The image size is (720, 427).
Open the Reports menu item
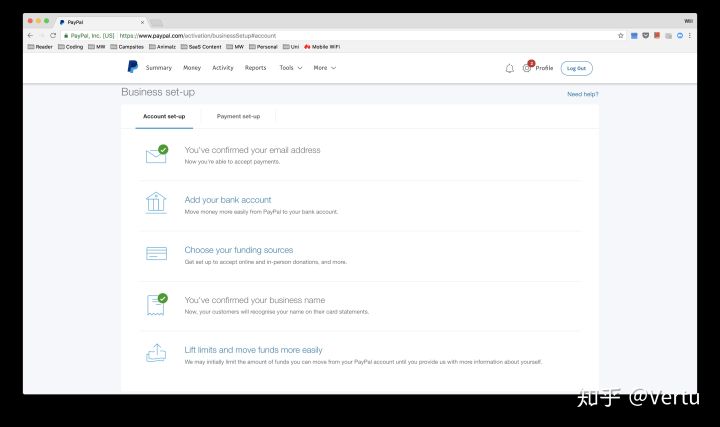click(x=255, y=67)
